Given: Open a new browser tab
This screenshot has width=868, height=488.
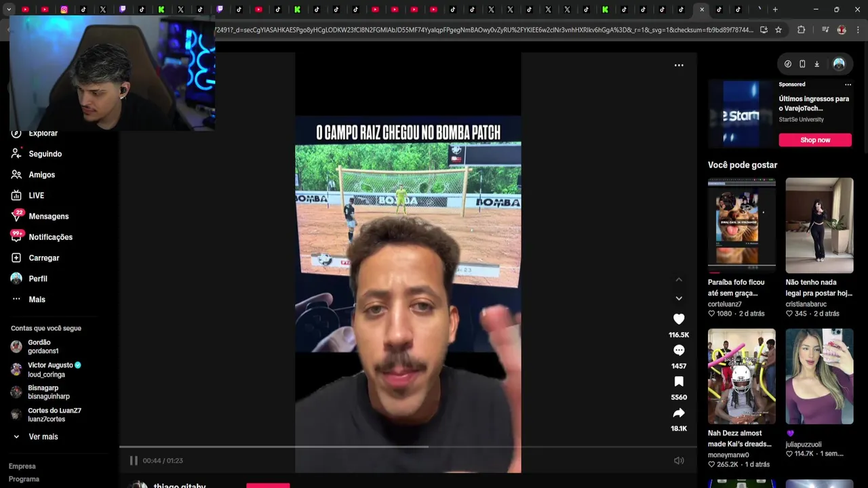Looking at the screenshot, I should tap(775, 9).
